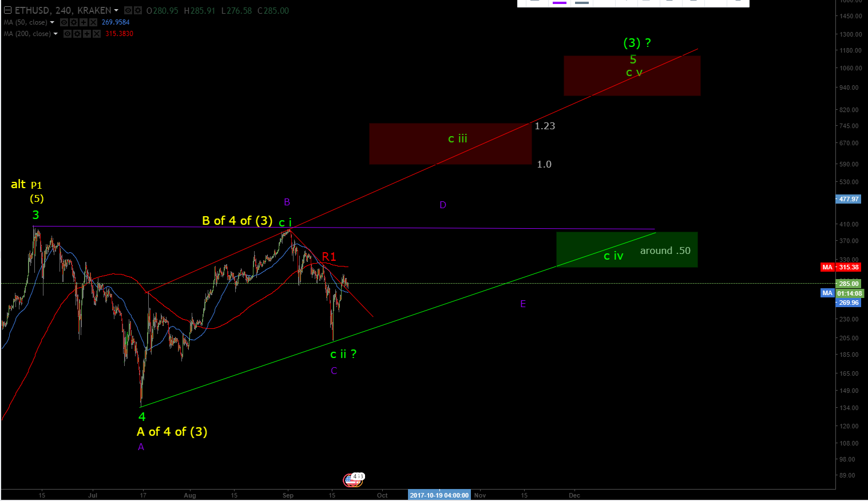Screen dimensions: 868x501
Task: Open settings gear for MA (50, close)
Action: point(73,22)
